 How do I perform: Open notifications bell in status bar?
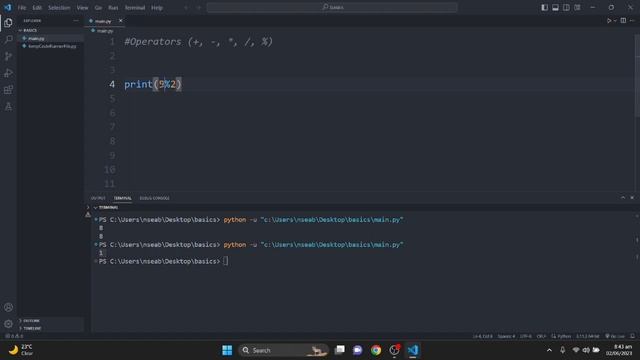click(632, 336)
